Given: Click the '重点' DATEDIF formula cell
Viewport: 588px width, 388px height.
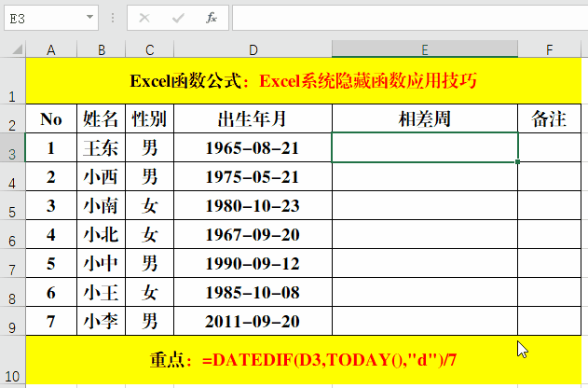Looking at the screenshot, I should coord(304,359).
